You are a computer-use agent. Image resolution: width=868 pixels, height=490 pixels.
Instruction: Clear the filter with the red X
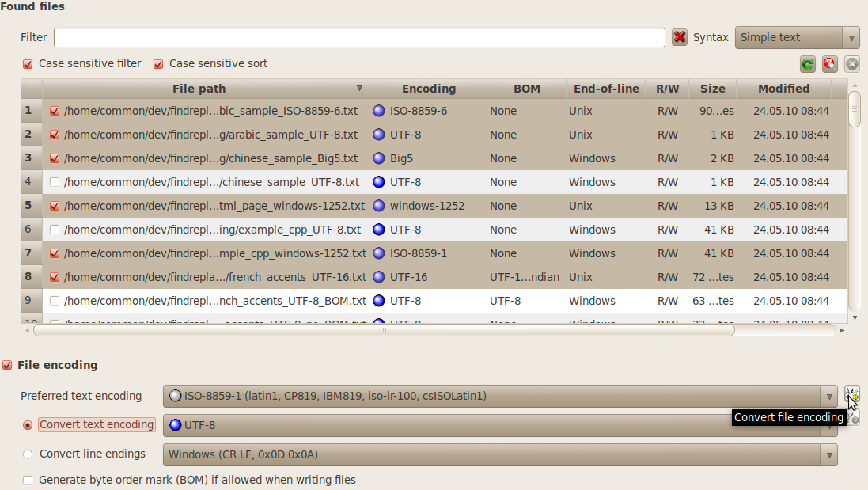point(680,37)
